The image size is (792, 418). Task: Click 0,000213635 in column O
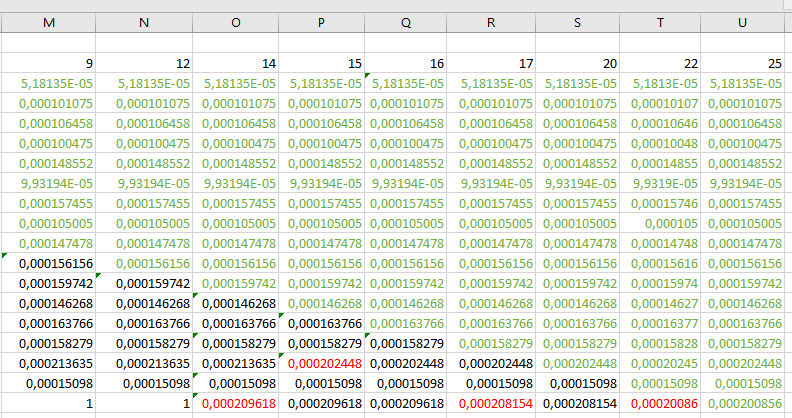point(235,363)
